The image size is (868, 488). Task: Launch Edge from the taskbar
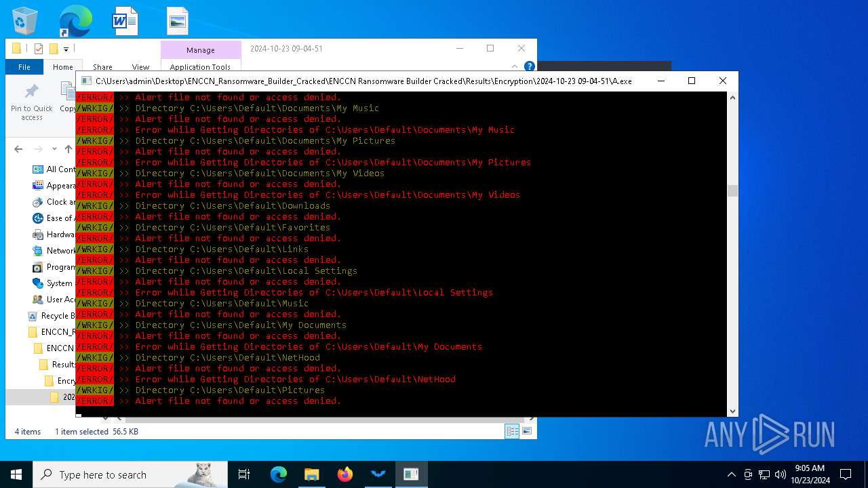pos(279,474)
